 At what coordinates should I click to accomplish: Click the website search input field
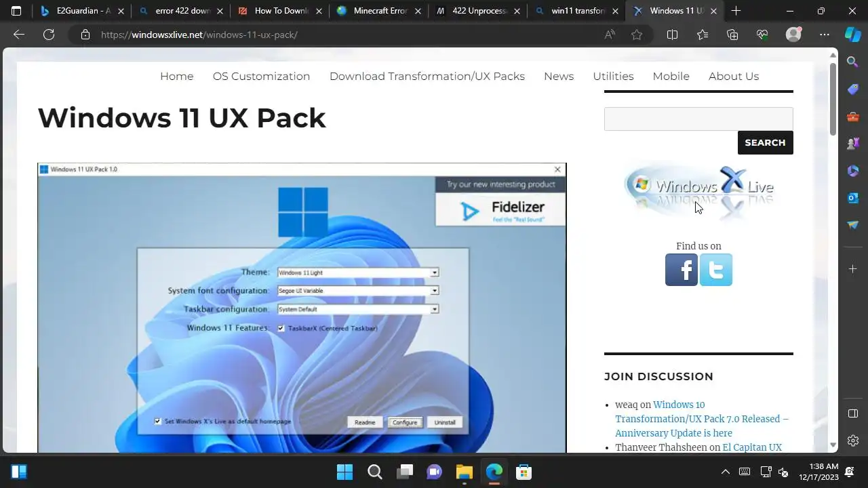tap(698, 119)
